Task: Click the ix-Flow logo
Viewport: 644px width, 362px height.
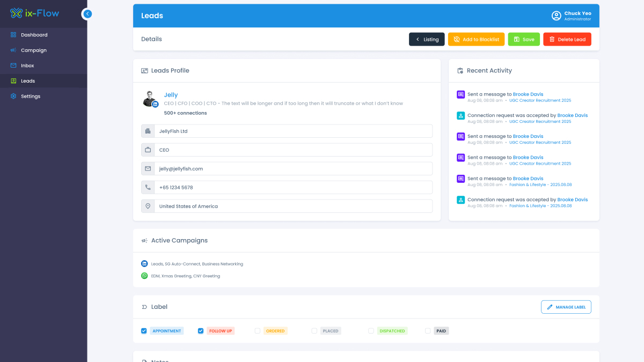Action: (x=35, y=13)
